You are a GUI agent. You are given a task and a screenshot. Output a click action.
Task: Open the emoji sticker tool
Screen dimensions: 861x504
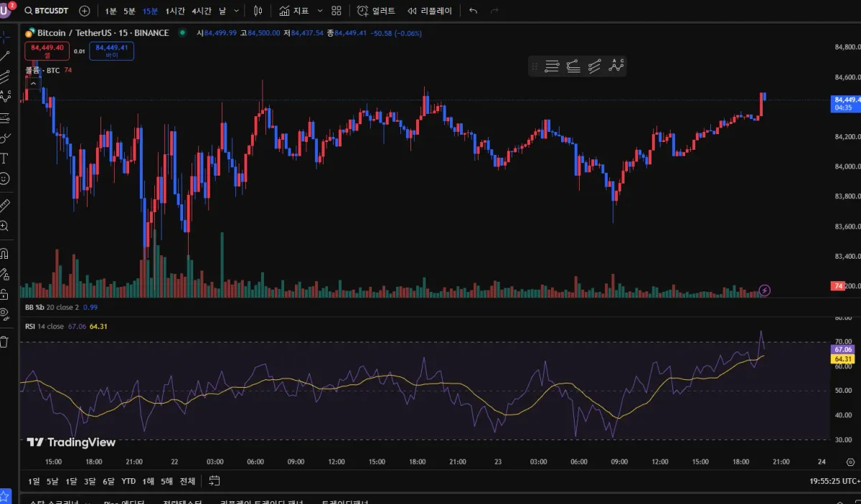[4, 179]
